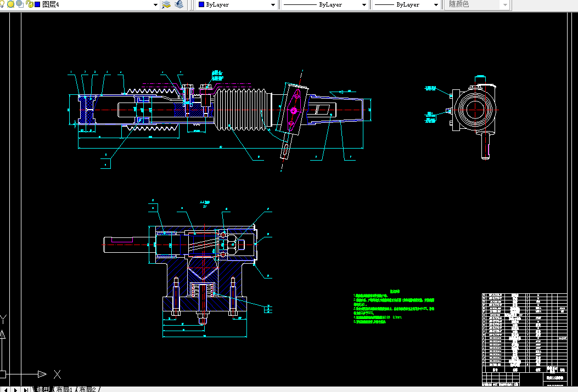578x392 pixels.
Task: Switch to the 布局1 layout tab
Action: pyautogui.click(x=63, y=389)
